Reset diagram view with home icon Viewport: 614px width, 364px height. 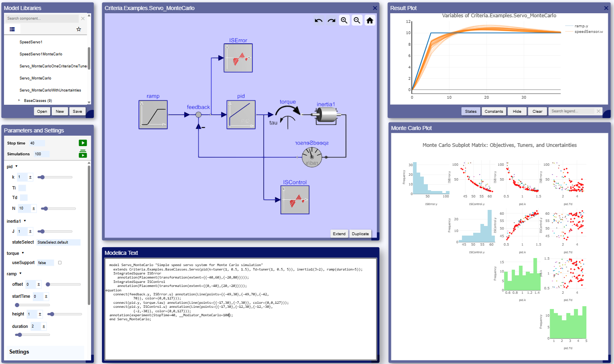370,20
